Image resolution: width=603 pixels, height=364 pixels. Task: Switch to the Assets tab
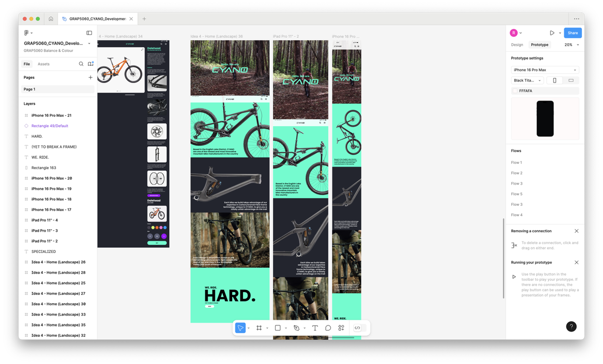tap(43, 64)
